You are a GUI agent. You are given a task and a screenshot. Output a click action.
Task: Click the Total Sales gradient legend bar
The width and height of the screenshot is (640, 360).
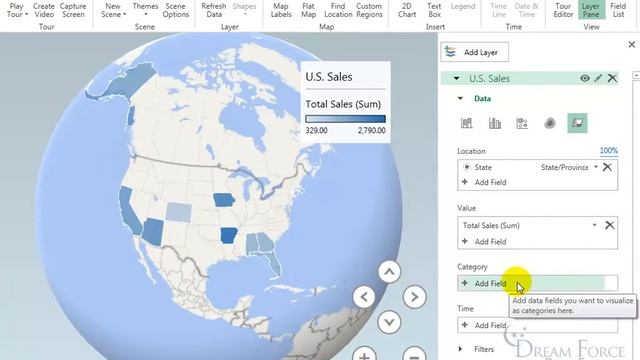345,119
